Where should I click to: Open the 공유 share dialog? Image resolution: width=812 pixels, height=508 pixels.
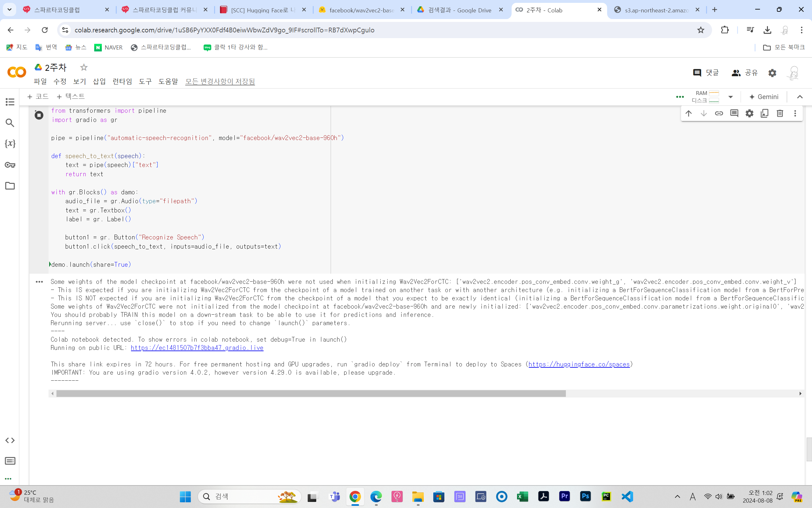744,73
